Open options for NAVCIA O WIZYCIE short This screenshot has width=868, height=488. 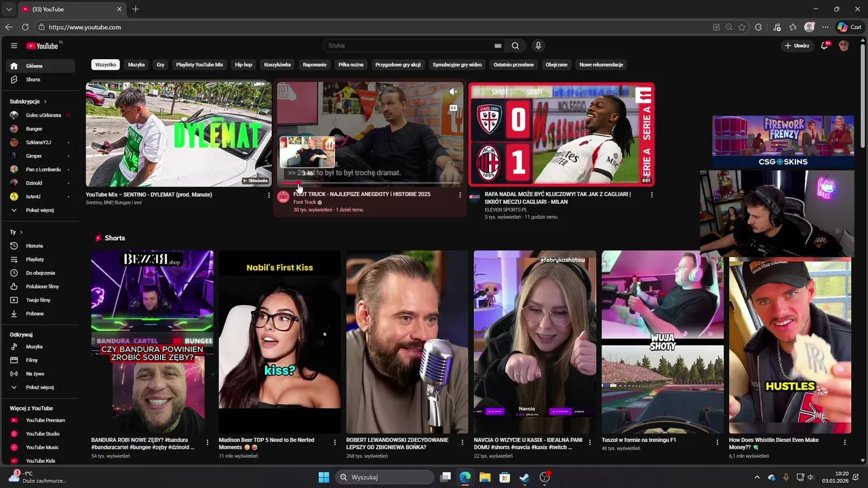tap(590, 443)
